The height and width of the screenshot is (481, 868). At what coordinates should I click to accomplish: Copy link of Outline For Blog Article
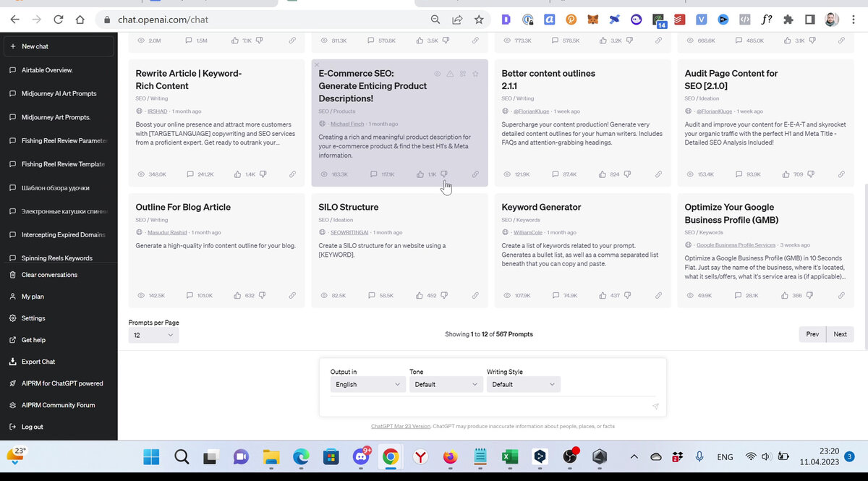(x=292, y=295)
